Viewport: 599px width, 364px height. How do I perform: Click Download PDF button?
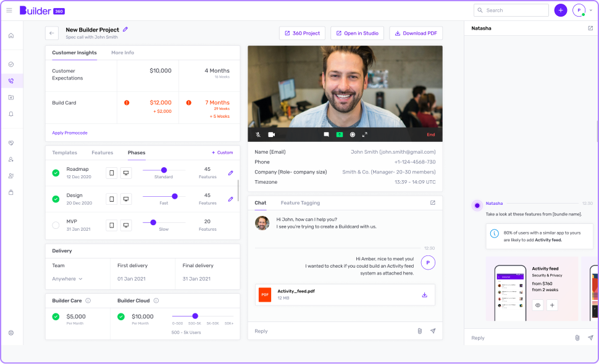[416, 33]
